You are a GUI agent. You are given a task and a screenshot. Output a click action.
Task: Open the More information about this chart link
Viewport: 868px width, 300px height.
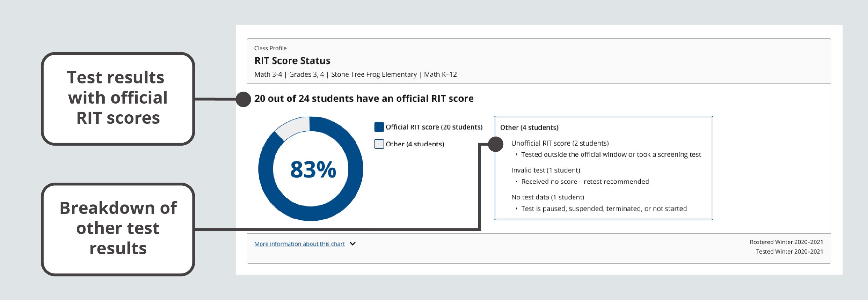coord(299,244)
